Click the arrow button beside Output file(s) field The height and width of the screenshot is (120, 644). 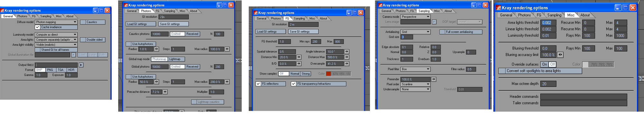81,65
